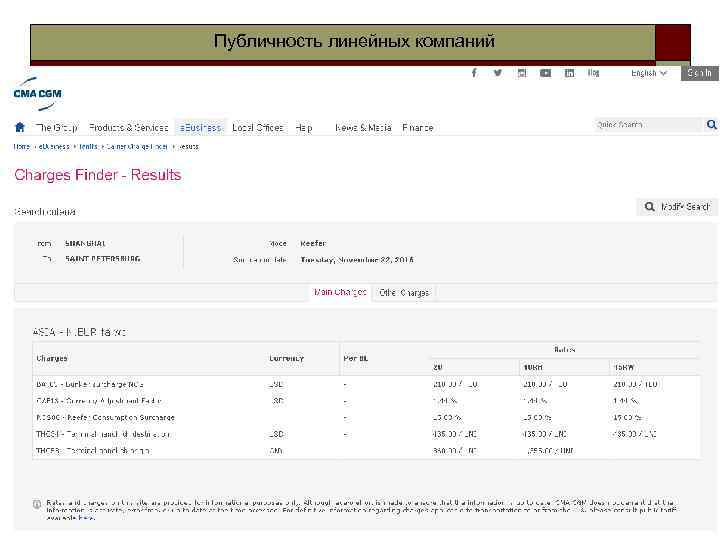
Task: Open the News & Media menu
Action: [x=363, y=128]
